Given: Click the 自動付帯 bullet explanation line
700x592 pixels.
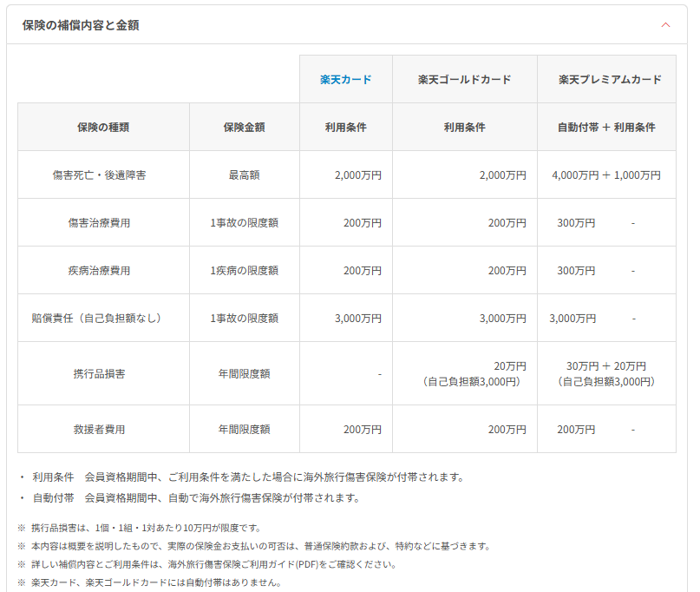Looking at the screenshot, I should coord(196,497).
